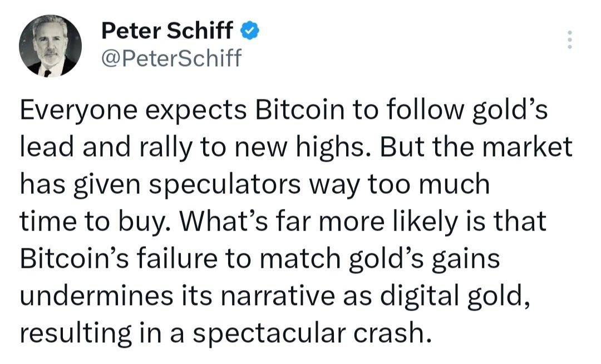This screenshot has width=601, height=364.
Task: Open the Peter Schiff display name
Action: tap(167, 31)
